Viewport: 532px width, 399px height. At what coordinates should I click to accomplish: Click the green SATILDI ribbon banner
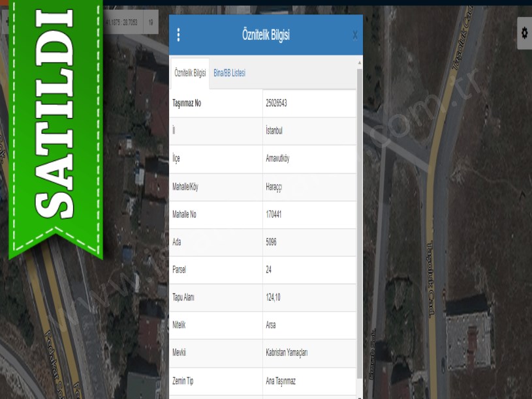(55, 124)
